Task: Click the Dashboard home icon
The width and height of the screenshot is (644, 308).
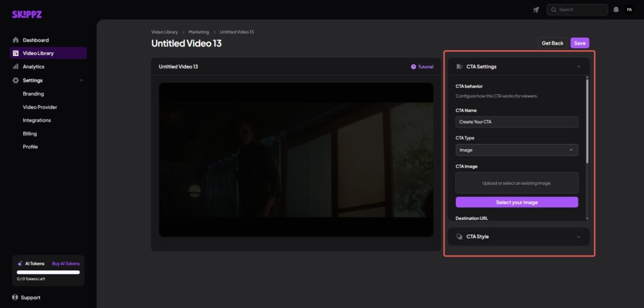Action: pos(16,40)
